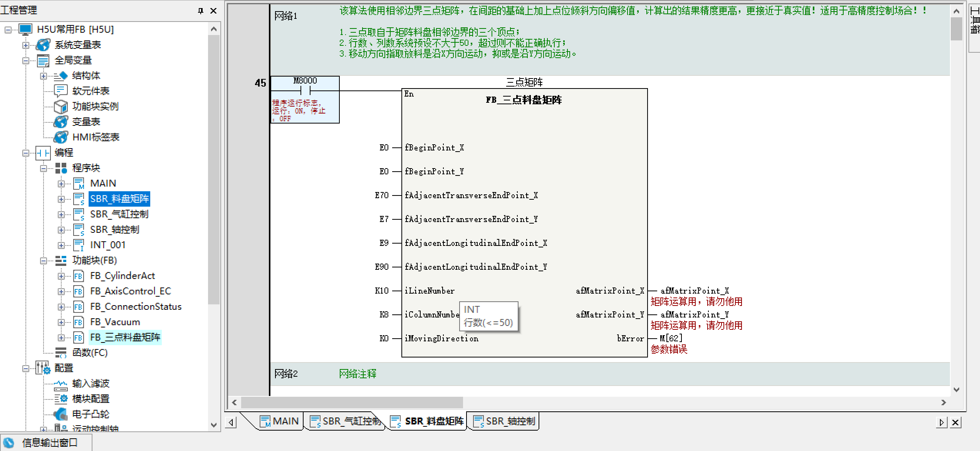The width and height of the screenshot is (980, 451).
Task: Click the M8000 contact in ladder
Action: (305, 90)
